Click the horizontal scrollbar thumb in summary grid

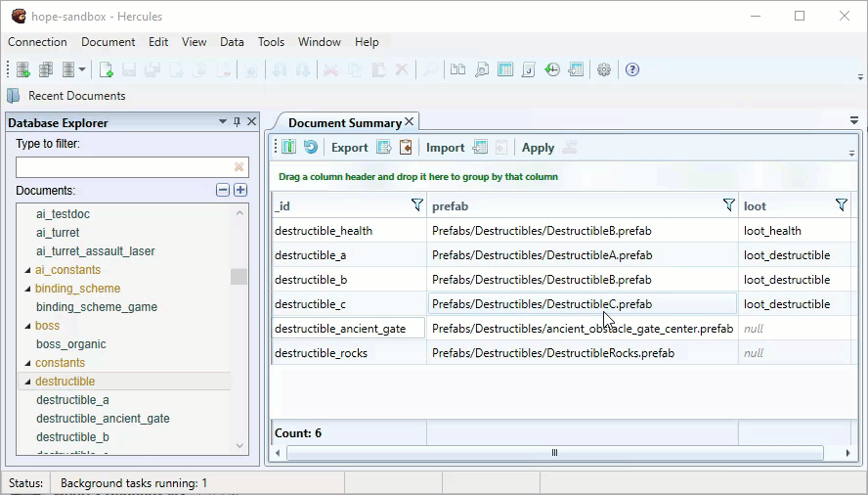pyautogui.click(x=554, y=453)
